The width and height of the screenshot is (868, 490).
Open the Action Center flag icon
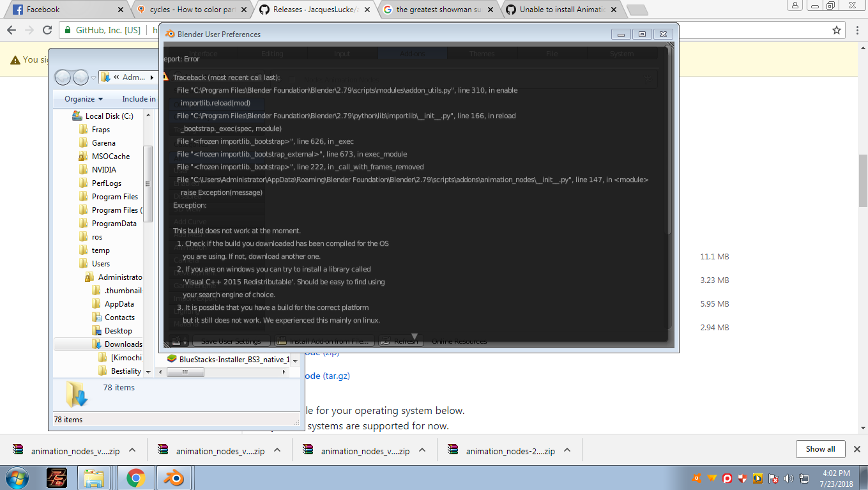tap(773, 478)
